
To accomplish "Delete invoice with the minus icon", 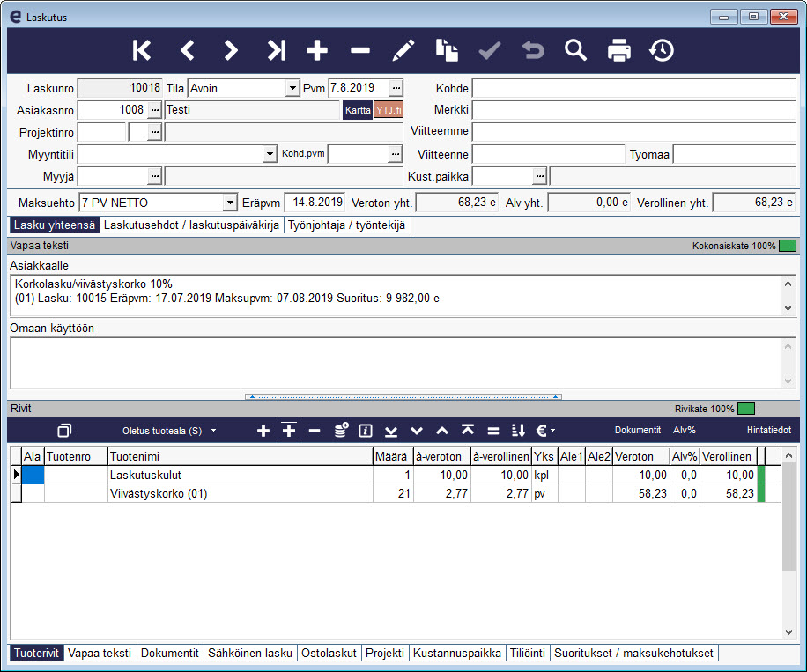I will (360, 50).
